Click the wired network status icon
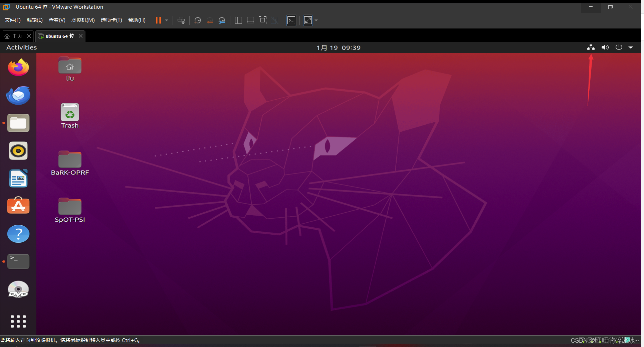 [x=591, y=47]
